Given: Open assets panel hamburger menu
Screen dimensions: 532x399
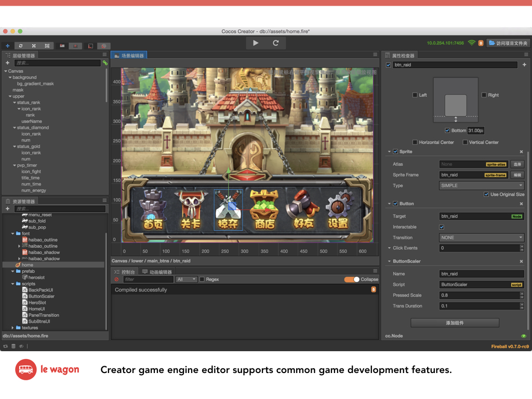Looking at the screenshot, I should (104, 201).
